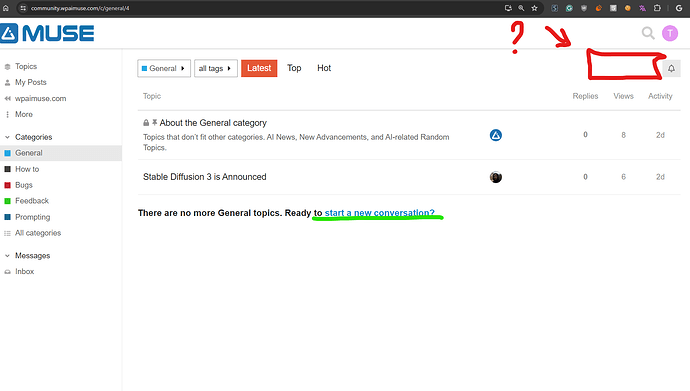The width and height of the screenshot is (690, 391).
Task: Click the About topic poster avatar
Action: [495, 135]
